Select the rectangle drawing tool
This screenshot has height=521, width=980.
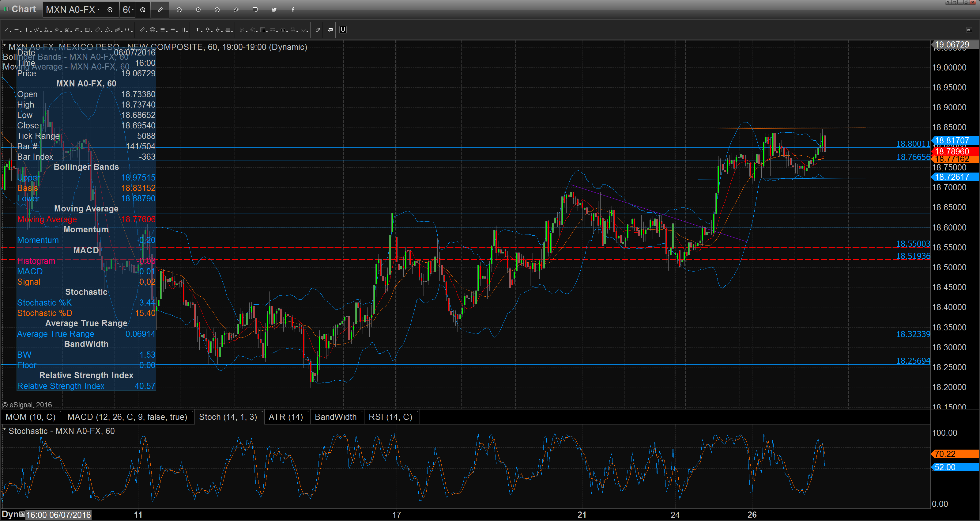coord(87,30)
